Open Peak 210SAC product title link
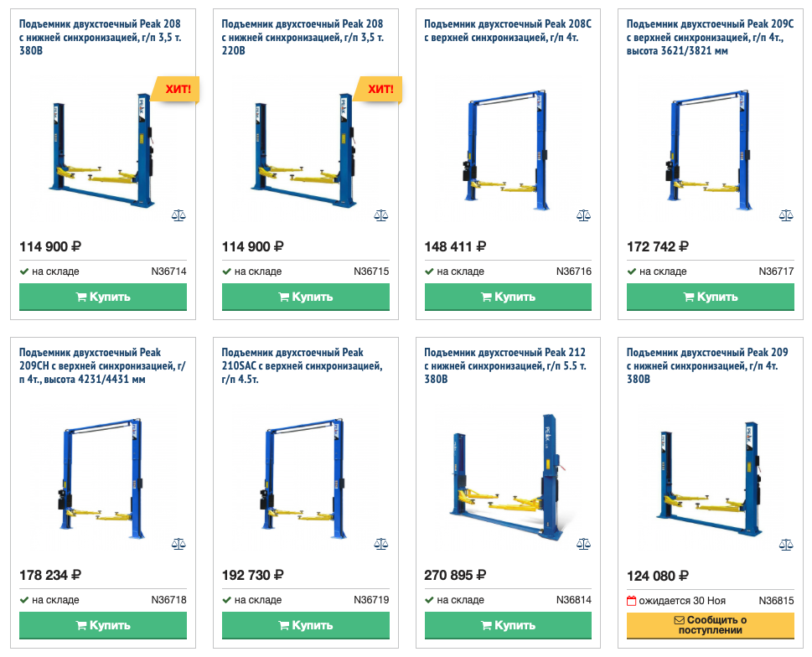 (x=302, y=365)
